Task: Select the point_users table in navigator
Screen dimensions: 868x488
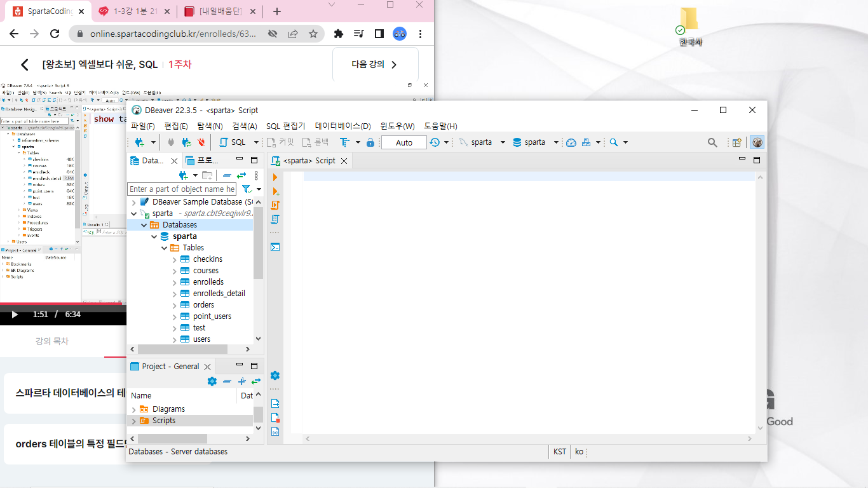Action: point(212,316)
